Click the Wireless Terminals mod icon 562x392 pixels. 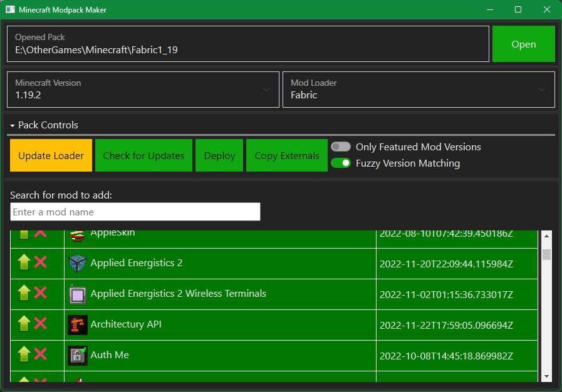pos(78,294)
